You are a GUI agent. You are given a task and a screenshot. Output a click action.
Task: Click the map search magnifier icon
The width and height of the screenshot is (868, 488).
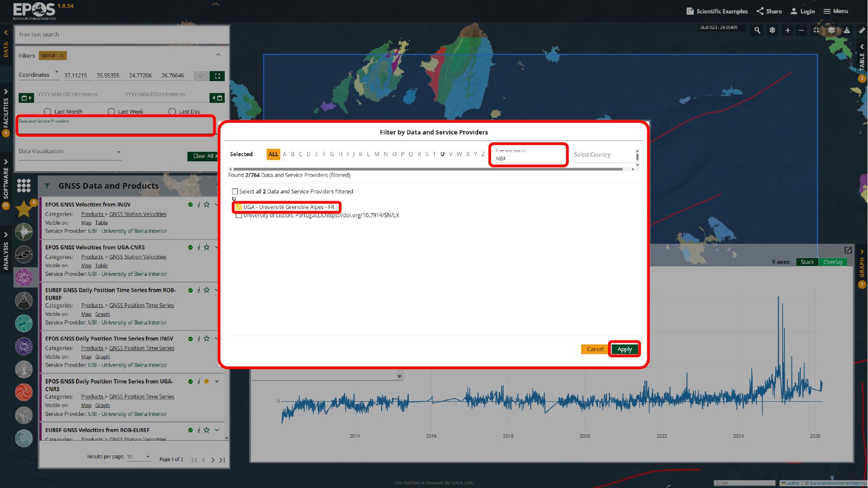[757, 30]
